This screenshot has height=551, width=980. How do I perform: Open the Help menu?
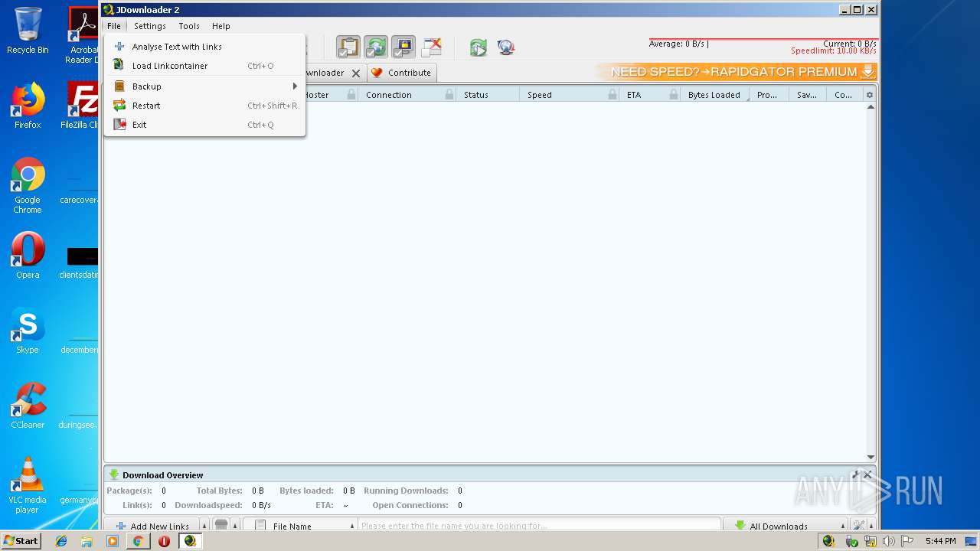coord(221,26)
